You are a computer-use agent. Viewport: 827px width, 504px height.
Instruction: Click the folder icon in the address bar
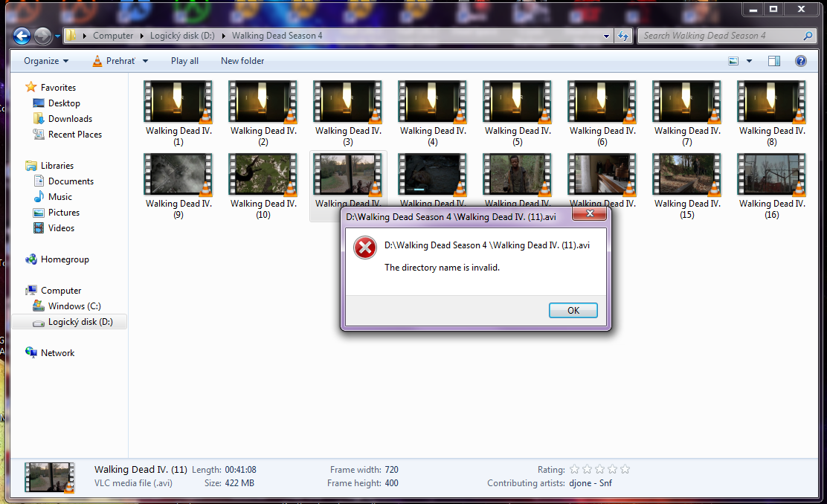tap(71, 36)
